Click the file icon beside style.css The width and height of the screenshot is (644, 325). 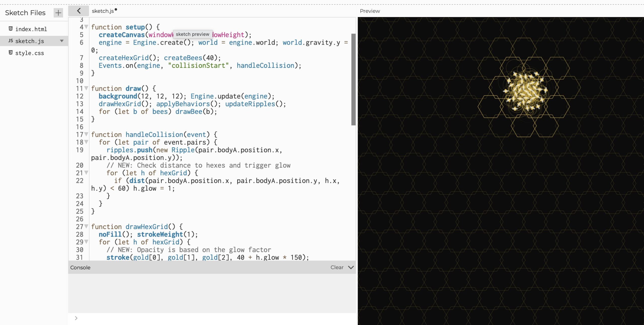tap(11, 53)
